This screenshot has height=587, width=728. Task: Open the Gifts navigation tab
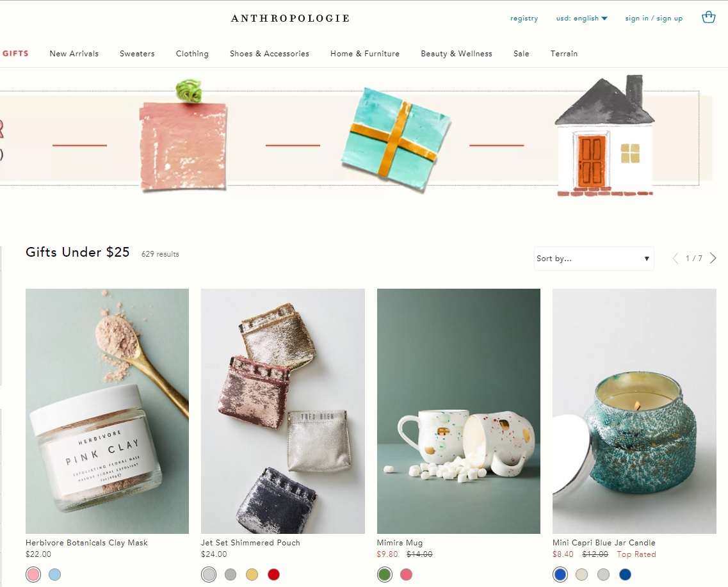(15, 53)
